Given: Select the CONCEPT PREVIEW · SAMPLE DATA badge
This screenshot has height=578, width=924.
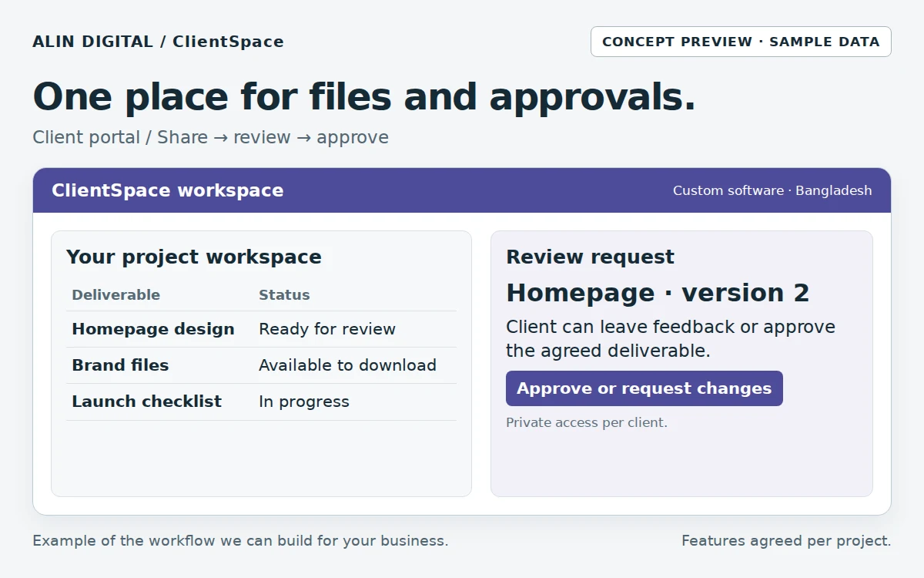Looking at the screenshot, I should click(741, 42).
